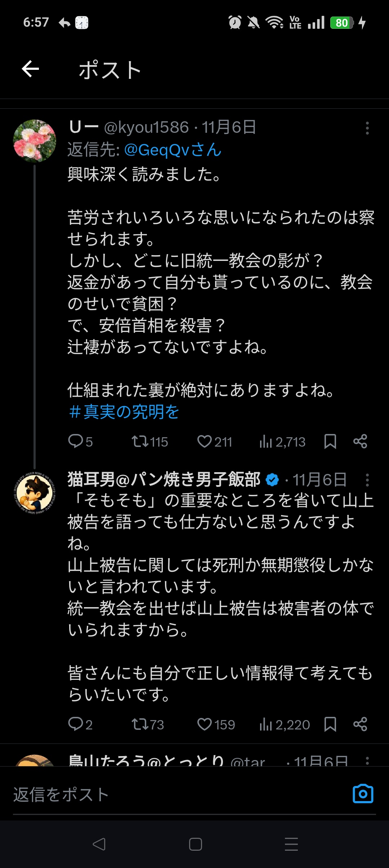Repost 猫耳男's post showing 73 reposts

[x=140, y=724]
